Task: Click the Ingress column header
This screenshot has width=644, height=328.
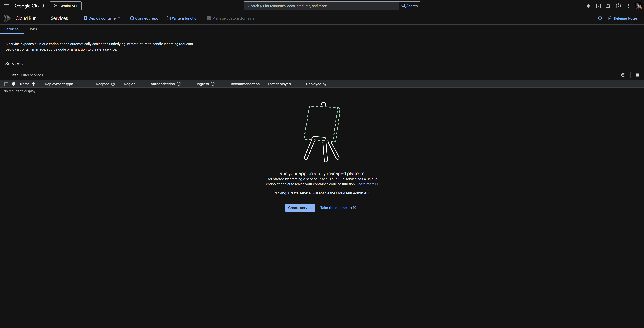Action: 203,84
